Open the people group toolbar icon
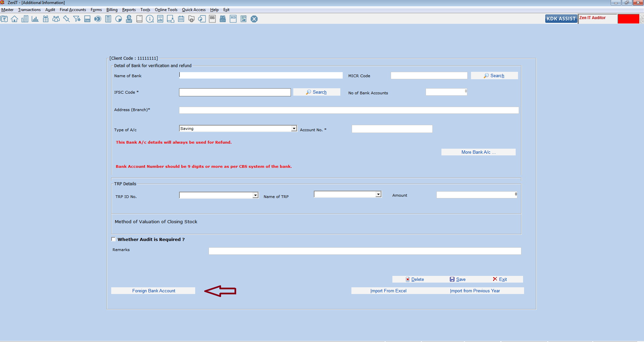This screenshot has height=342, width=644. click(x=56, y=19)
